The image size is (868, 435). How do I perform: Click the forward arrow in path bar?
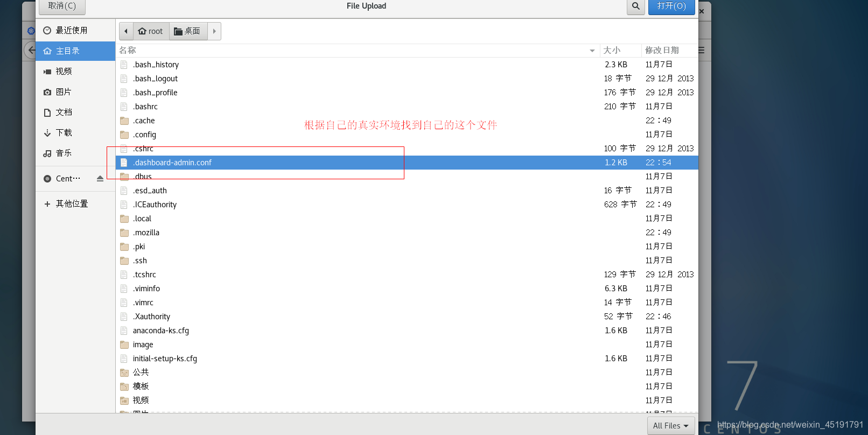coord(214,31)
